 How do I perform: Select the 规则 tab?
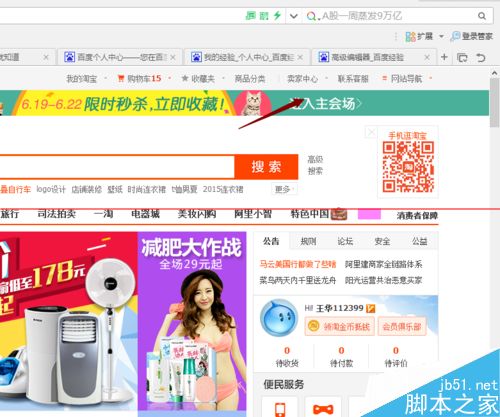[308, 241]
